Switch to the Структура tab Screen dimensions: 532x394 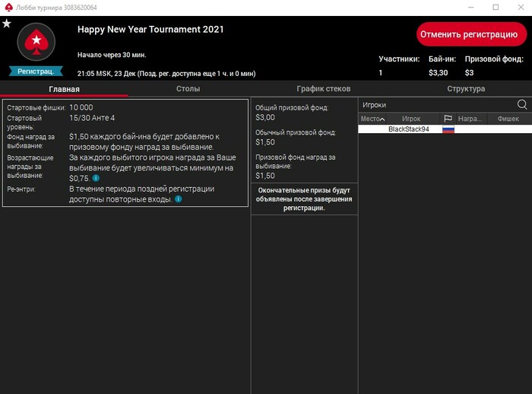(466, 89)
